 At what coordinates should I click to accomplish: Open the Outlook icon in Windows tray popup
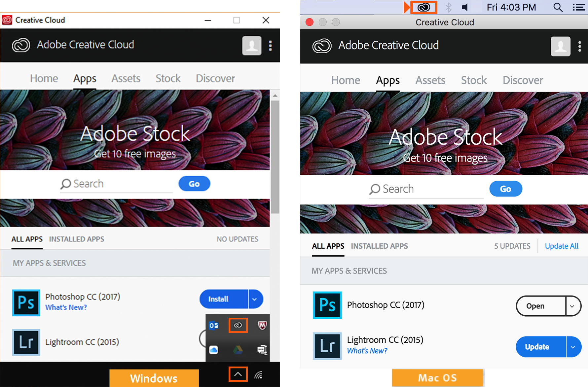pos(214,326)
